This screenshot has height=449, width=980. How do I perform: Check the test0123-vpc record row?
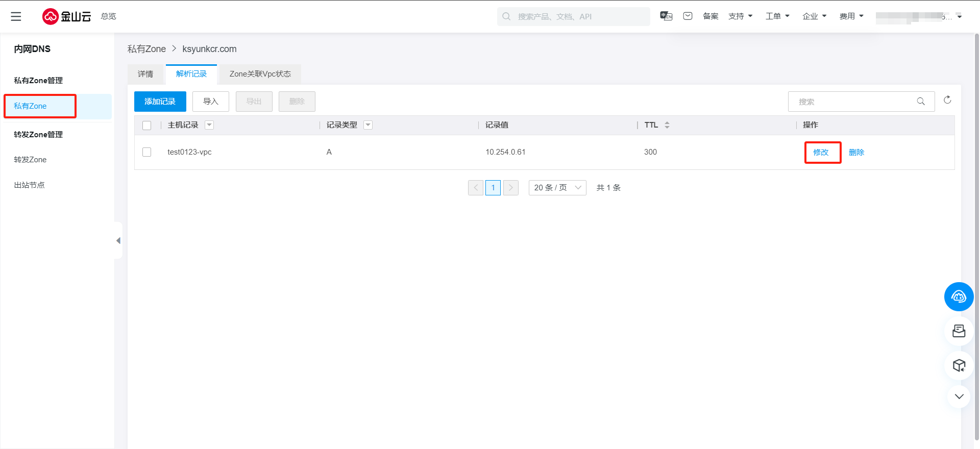(147, 152)
